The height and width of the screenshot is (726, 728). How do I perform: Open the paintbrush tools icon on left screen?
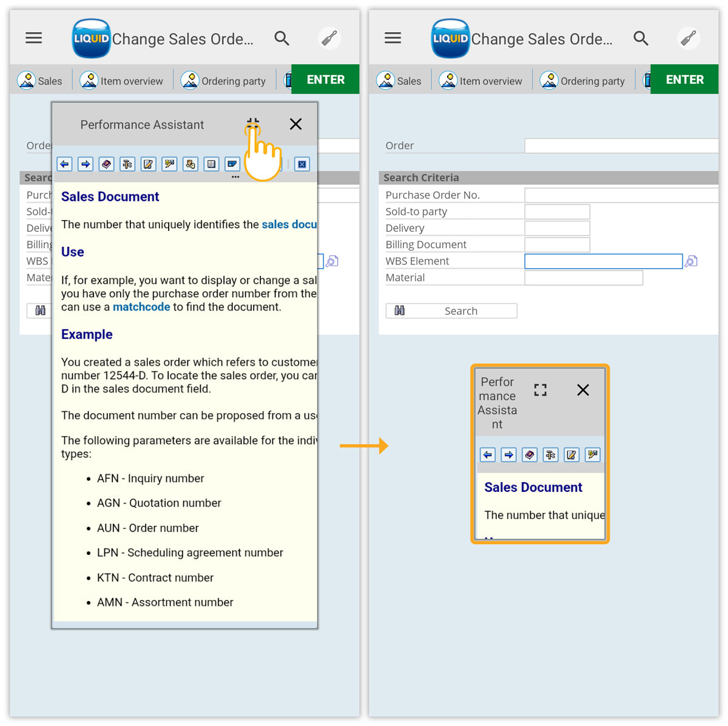coord(329,38)
